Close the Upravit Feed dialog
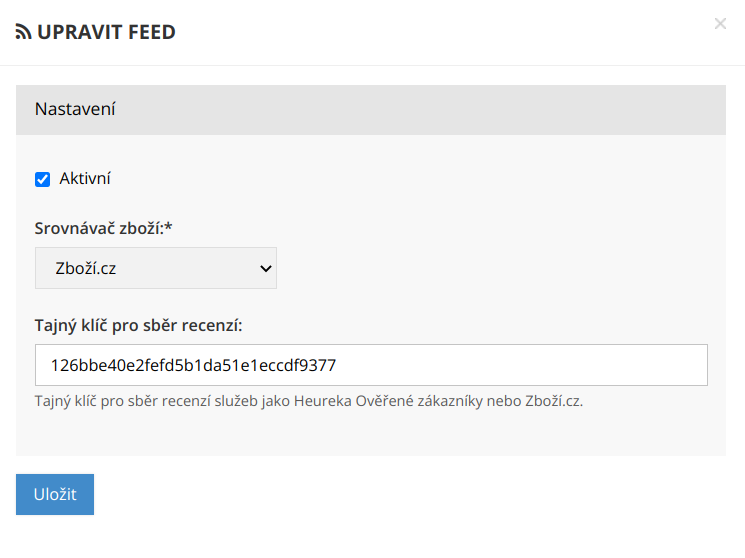 [720, 24]
